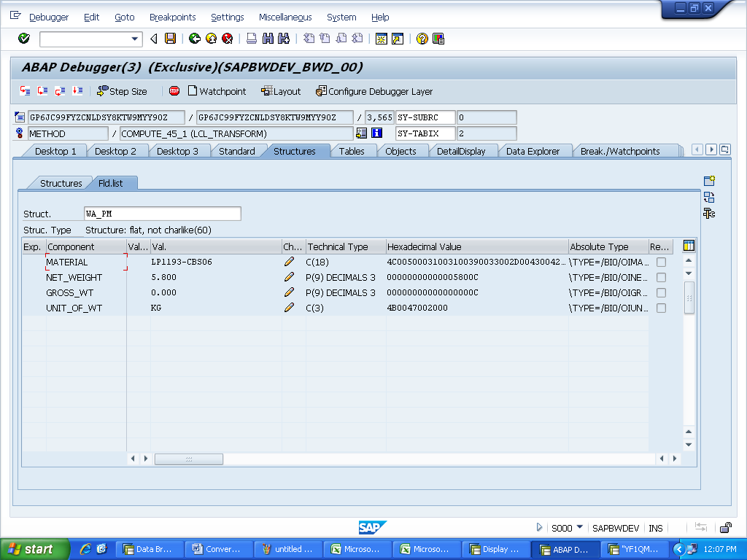Click the Save floppy disk icon
Viewport: 747px width, 560px height.
[x=170, y=39]
